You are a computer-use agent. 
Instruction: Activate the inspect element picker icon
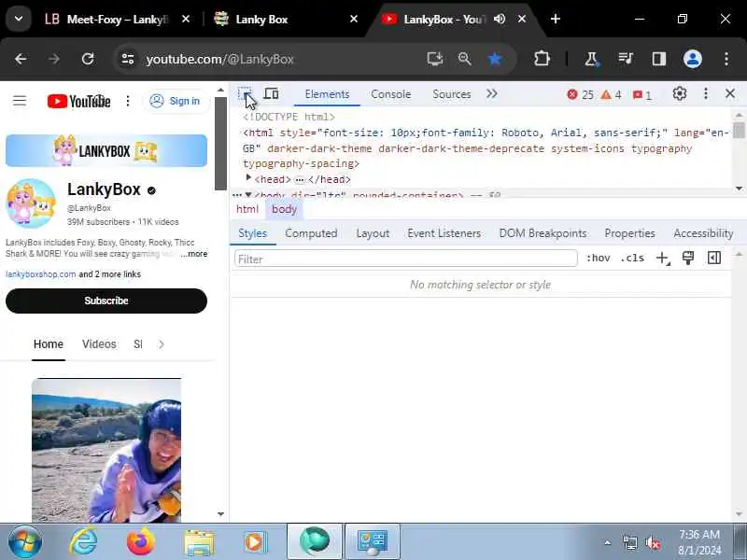[245, 94]
